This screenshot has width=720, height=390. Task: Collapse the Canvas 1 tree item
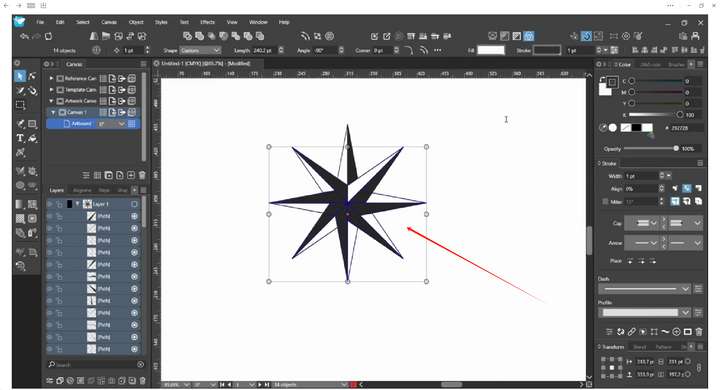click(53, 112)
